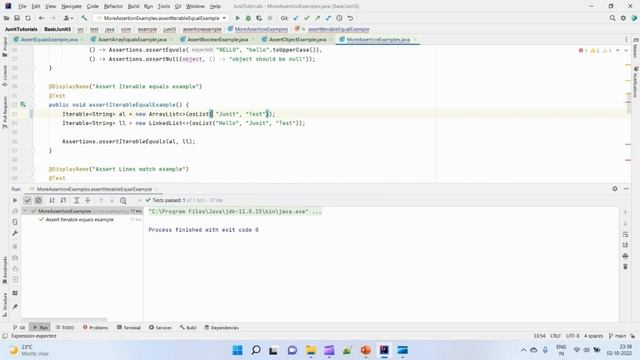This screenshot has height=360, width=640.
Task: Open test history clock-search icon
Action: pyautogui.click(x=123, y=200)
